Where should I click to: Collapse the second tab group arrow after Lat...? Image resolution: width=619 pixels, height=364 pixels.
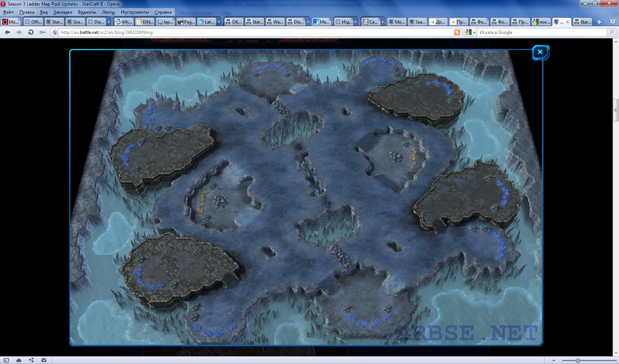coord(219,22)
